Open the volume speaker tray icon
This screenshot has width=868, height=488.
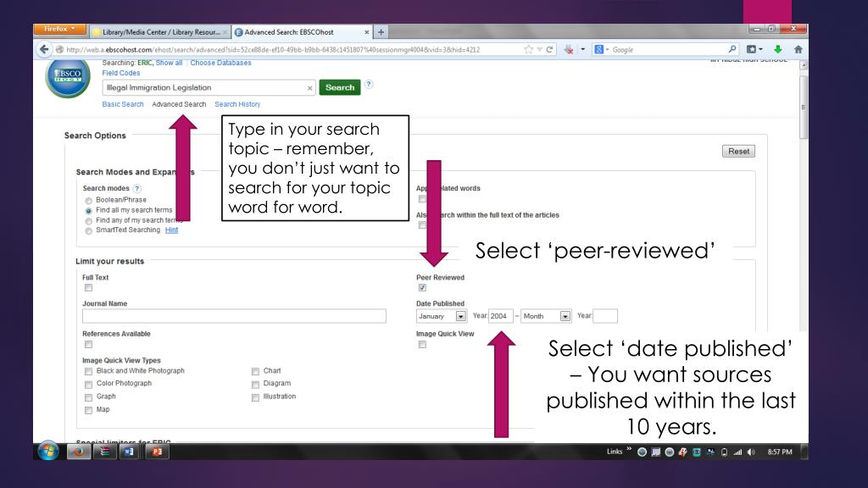751,452
